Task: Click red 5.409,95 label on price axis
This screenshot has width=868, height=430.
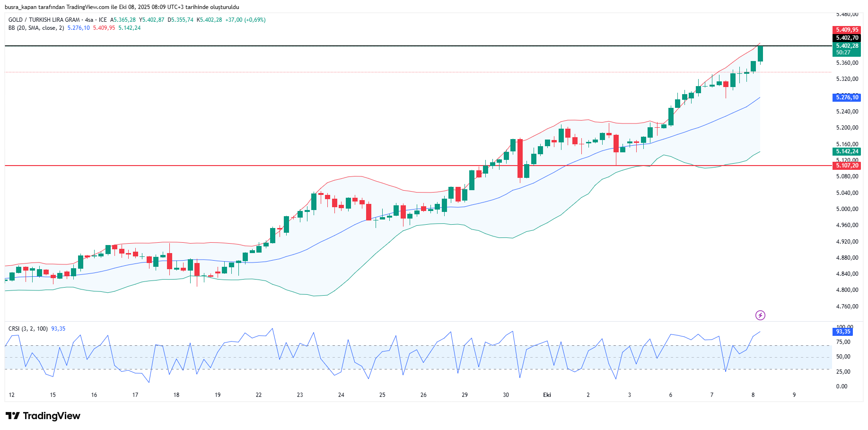Action: [846, 30]
